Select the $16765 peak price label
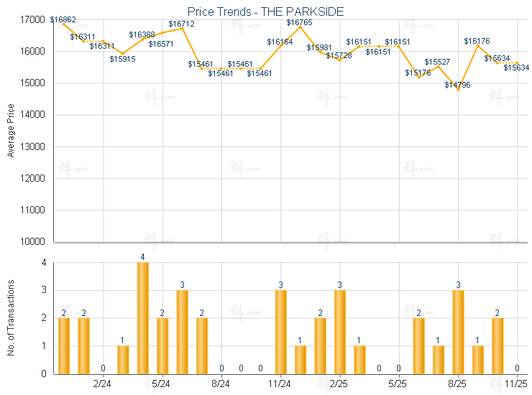Screen dimensions: 532x395 300,23
